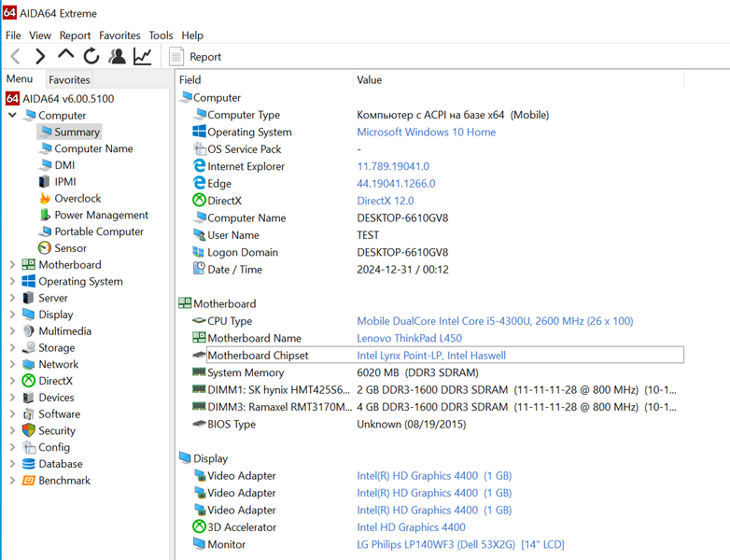Expand the Config tree node
The width and height of the screenshot is (730, 560).
[x=12, y=447]
